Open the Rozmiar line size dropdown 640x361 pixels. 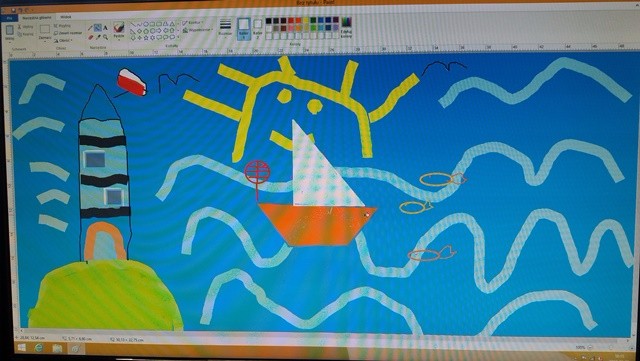pyautogui.click(x=225, y=28)
